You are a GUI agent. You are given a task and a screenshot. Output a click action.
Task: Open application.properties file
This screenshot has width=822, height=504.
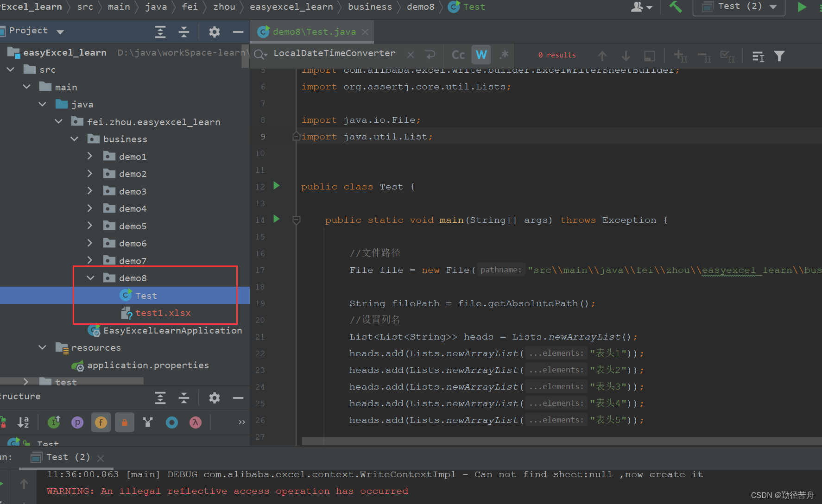coord(148,365)
